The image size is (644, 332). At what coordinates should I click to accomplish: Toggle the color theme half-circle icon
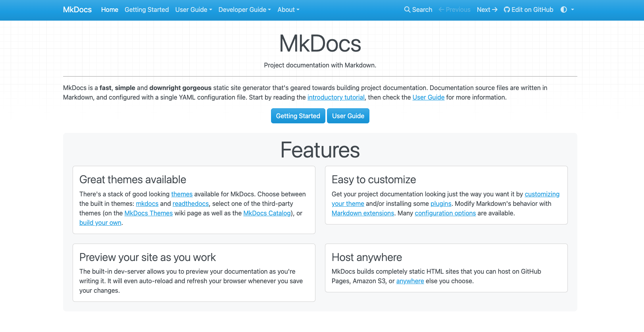(x=563, y=10)
